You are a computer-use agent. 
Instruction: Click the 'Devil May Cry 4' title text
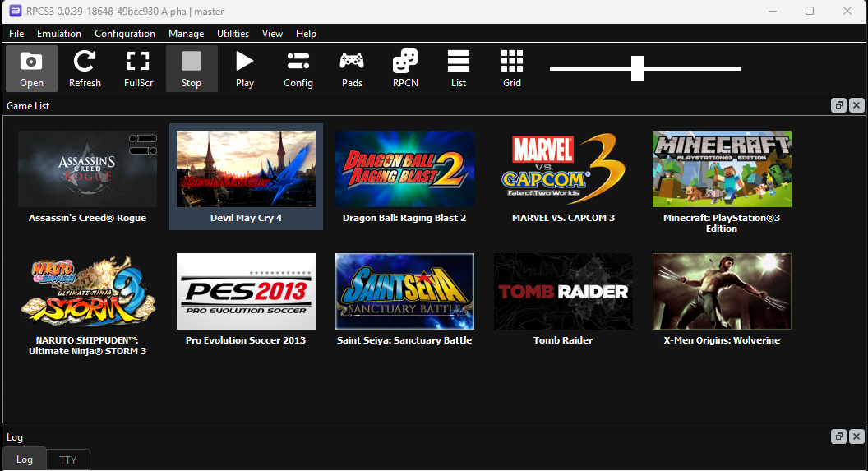pos(246,218)
